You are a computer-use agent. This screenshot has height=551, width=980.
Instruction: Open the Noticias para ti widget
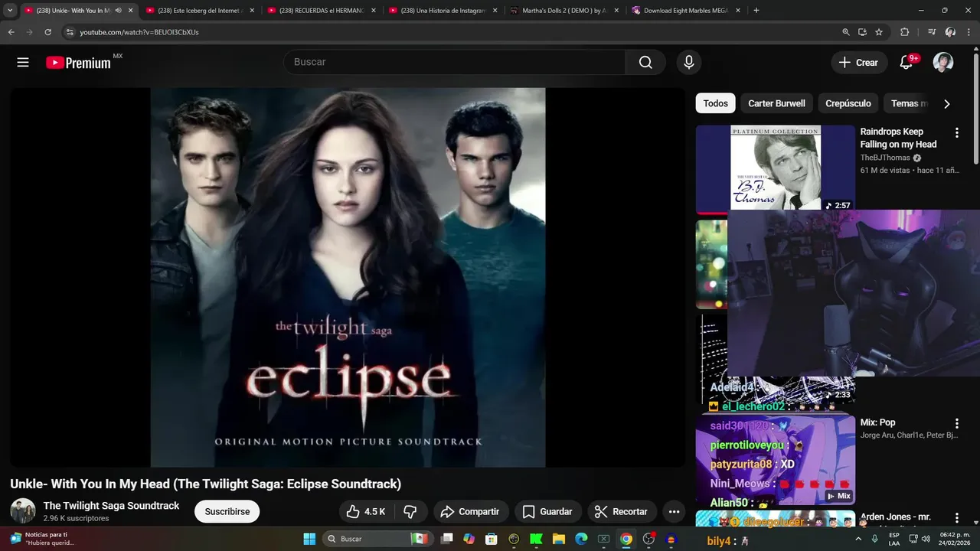tap(42, 539)
